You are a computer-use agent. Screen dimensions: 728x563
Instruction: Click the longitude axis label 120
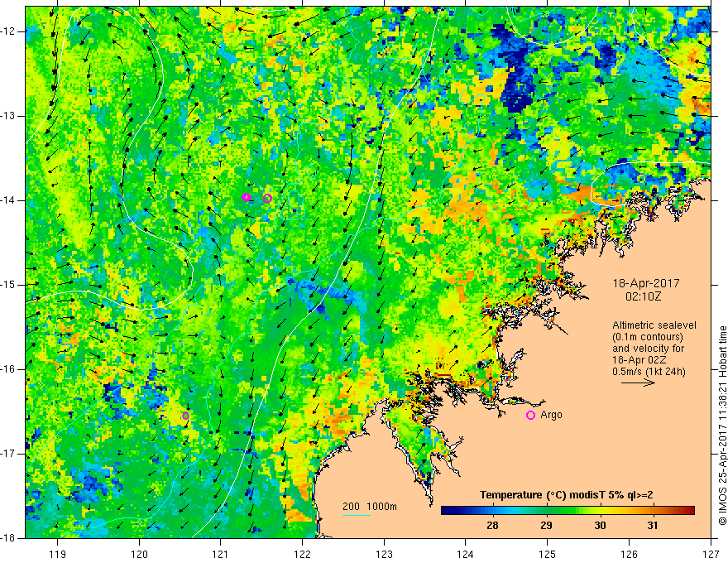(139, 554)
